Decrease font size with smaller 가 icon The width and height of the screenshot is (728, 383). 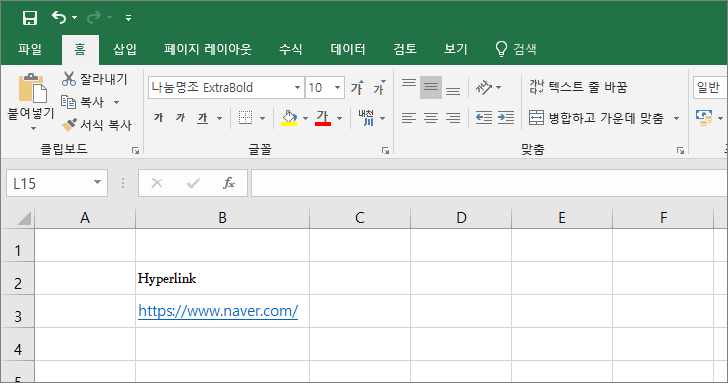click(x=380, y=87)
